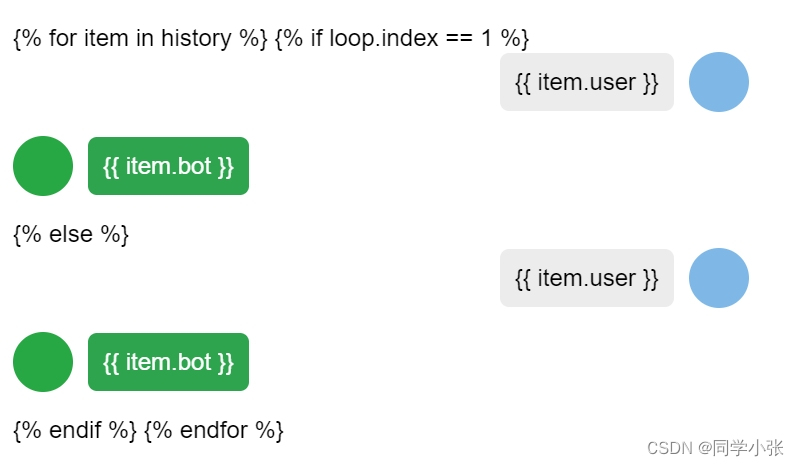The height and width of the screenshot is (466, 799).
Task: Click the @同学小张 author name
Action: (741, 446)
